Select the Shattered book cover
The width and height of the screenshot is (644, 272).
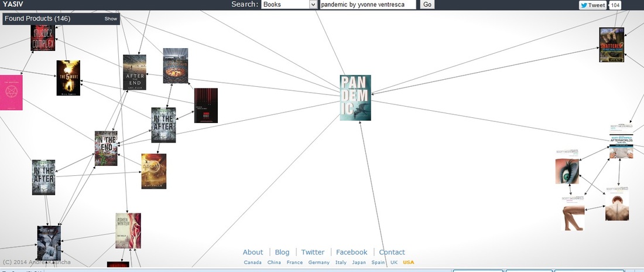(x=612, y=45)
